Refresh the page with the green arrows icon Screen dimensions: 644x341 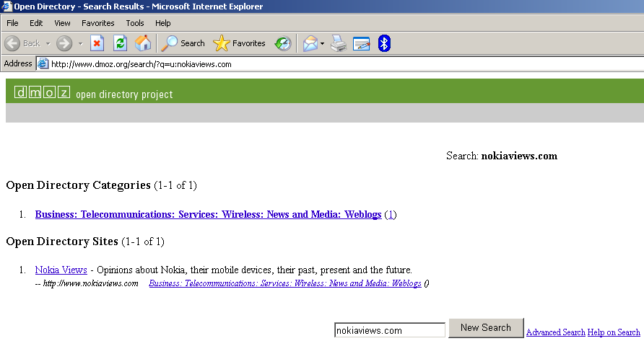(x=120, y=43)
